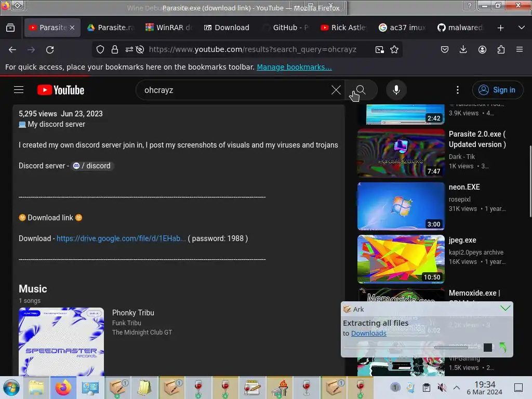Collapse Ark notification with green chevron
The height and width of the screenshot is (399, 532).
(x=505, y=308)
